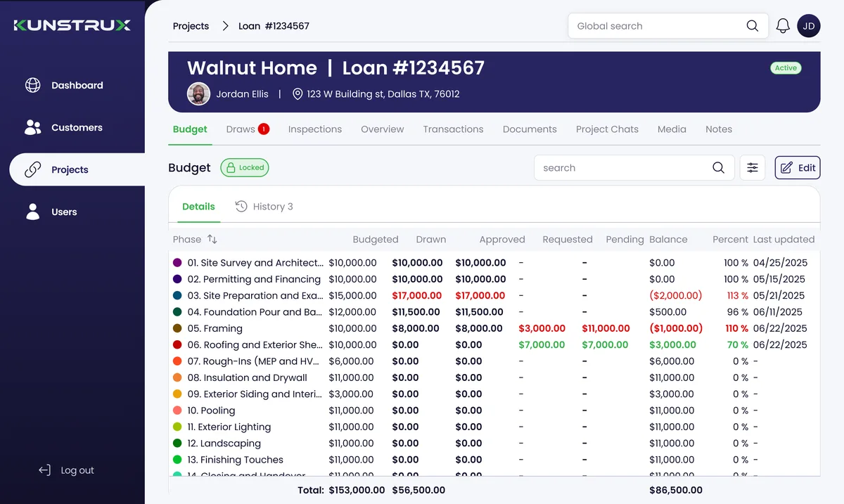This screenshot has width=844, height=504.
Task: Click the ($2,000.00) balance value
Action: tap(676, 296)
